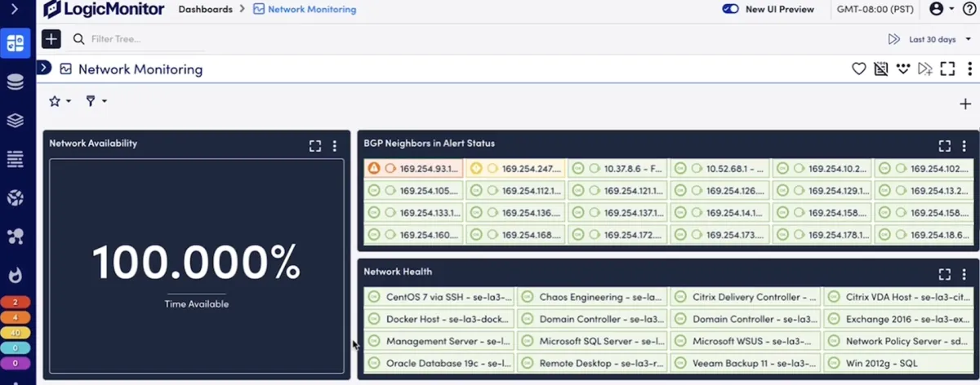Open the layers stack icon in sidebar
The width and height of the screenshot is (980, 385).
pos(16,121)
